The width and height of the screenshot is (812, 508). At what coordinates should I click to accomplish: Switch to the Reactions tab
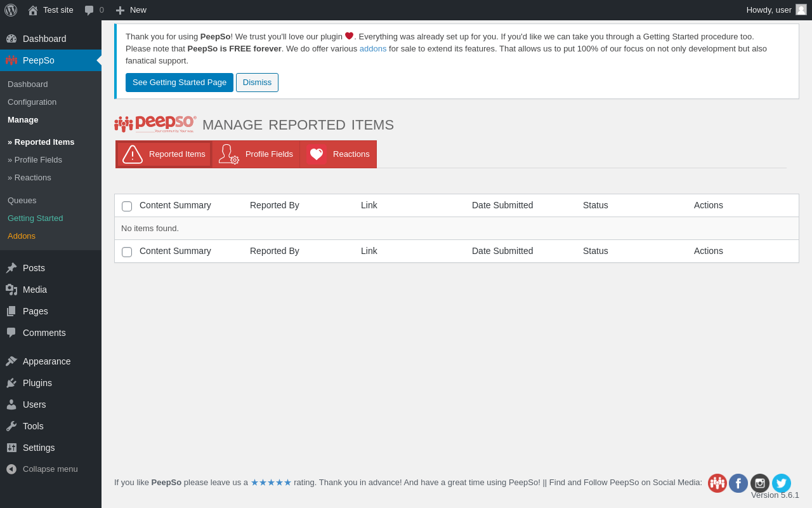338,154
